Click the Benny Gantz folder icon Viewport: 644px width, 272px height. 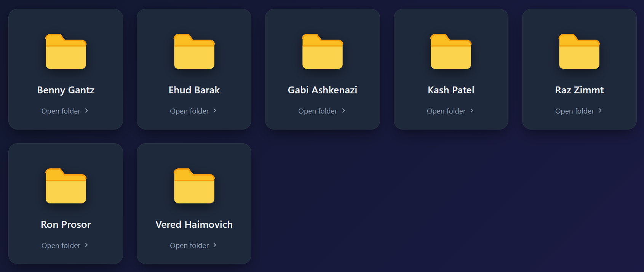(x=66, y=51)
